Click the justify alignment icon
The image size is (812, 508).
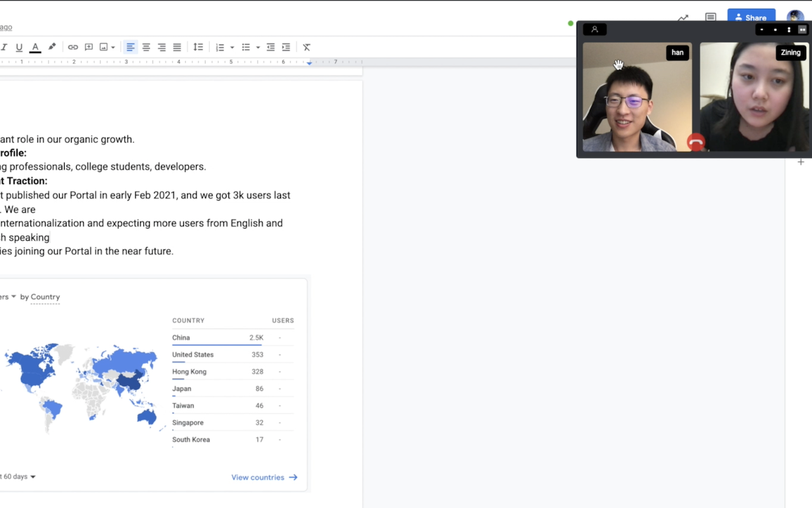click(x=177, y=47)
